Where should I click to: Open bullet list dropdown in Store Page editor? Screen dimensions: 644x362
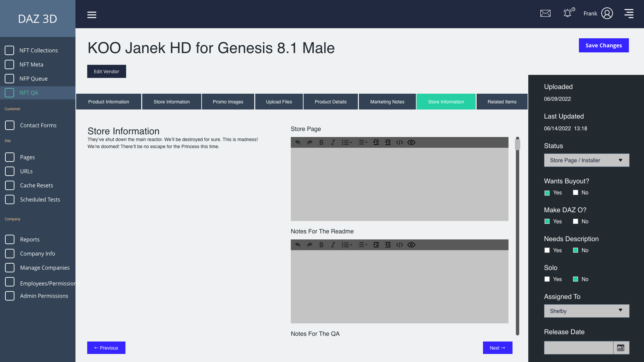347,142
